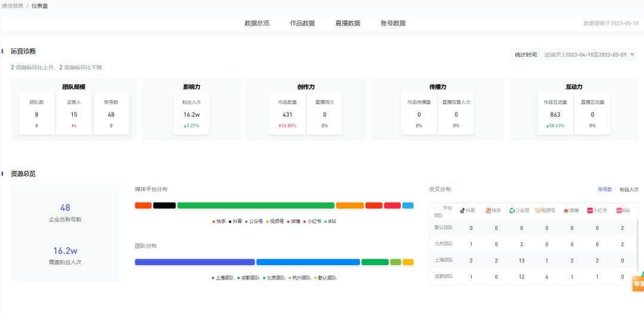Click the 杭州团队 legend dot
The width and height of the screenshot is (644, 314).
(x=290, y=278)
